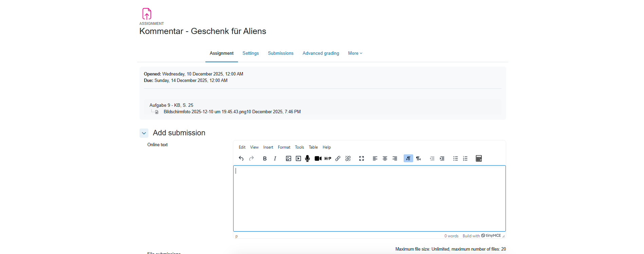Open the Insert menu in the editor
The width and height of the screenshot is (644, 254).
(268, 147)
